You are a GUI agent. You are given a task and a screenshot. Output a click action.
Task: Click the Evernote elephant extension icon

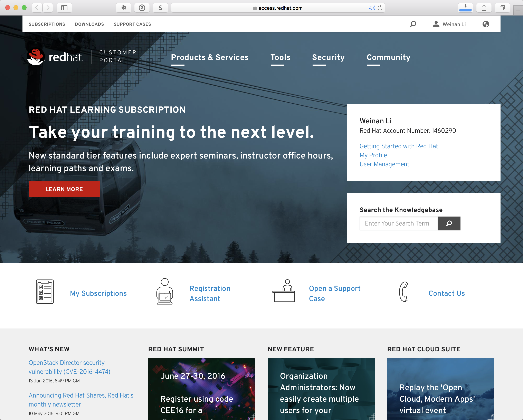124,8
